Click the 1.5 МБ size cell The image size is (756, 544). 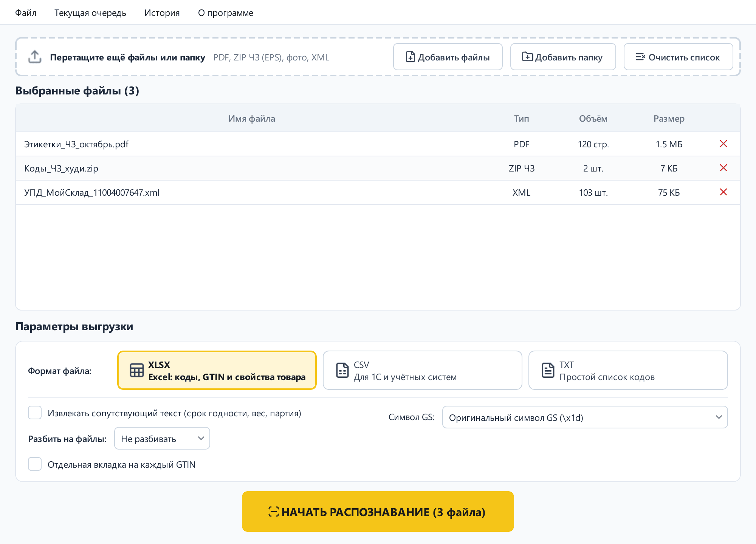669,144
